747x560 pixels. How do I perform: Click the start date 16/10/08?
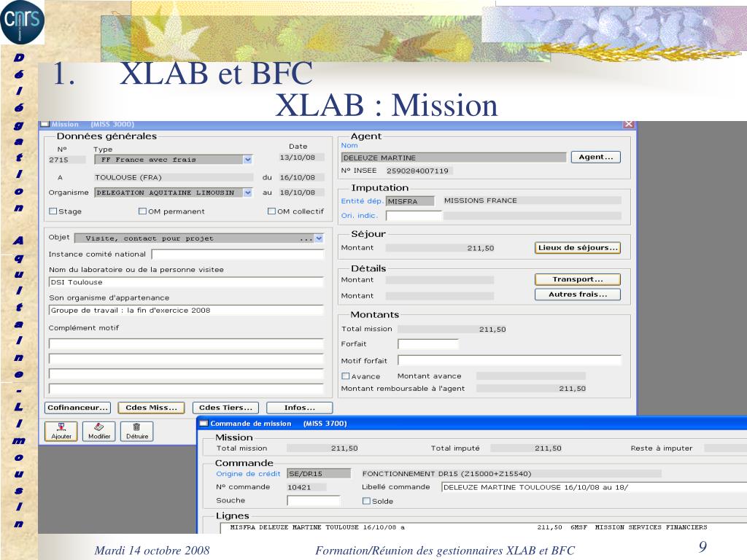[301, 178]
